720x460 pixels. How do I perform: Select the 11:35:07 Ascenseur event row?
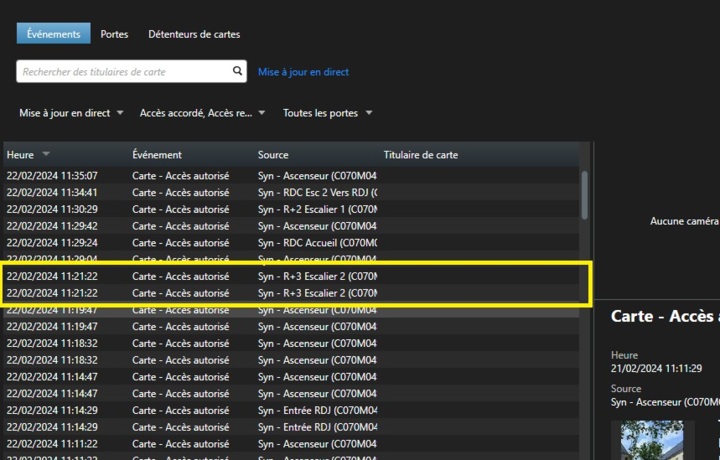coord(190,176)
